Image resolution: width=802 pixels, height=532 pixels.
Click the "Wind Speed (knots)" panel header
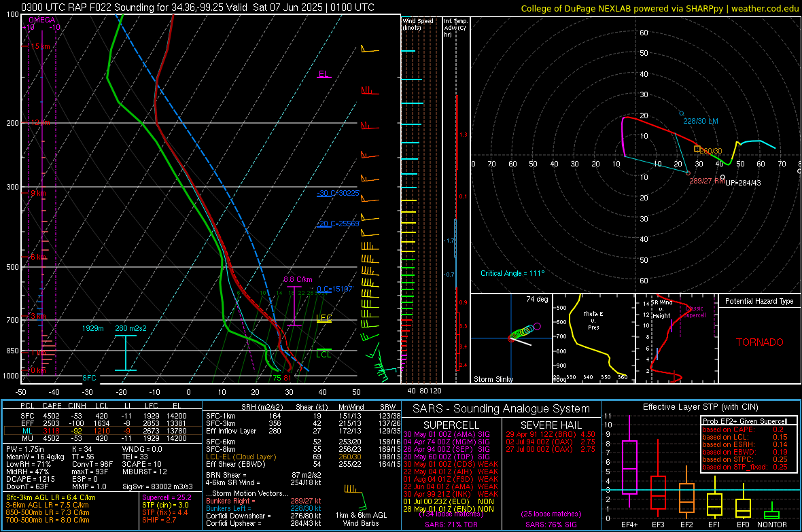[417, 24]
